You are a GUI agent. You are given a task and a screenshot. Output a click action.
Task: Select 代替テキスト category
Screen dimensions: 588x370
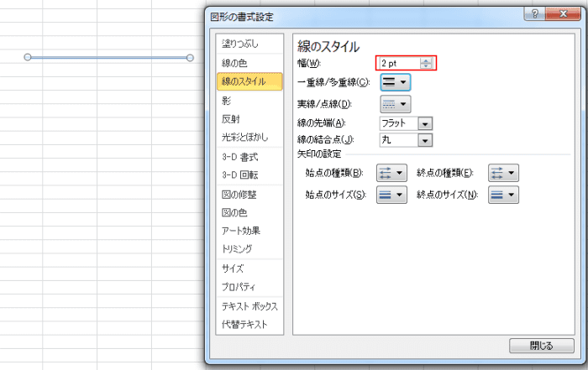(x=249, y=325)
